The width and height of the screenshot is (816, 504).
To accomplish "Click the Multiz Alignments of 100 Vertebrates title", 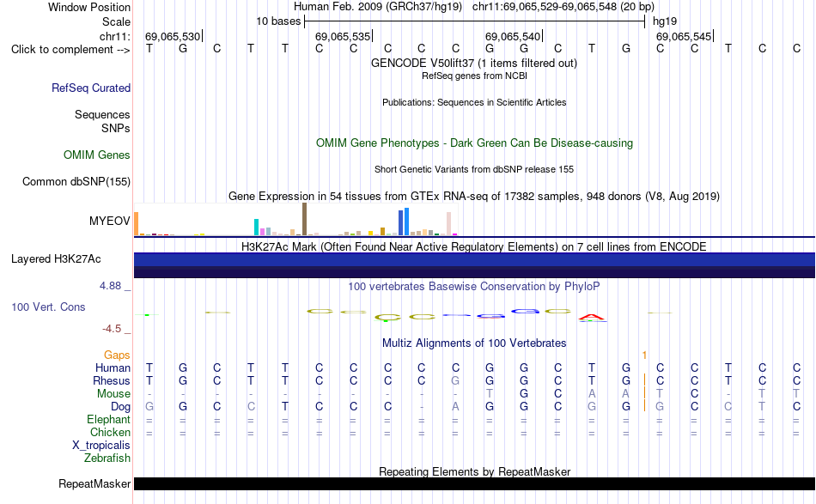I will click(x=474, y=343).
